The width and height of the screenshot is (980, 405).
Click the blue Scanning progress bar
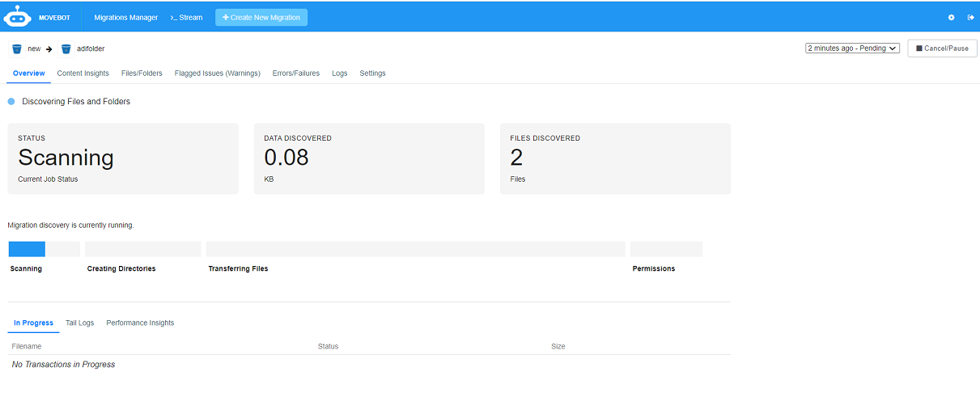point(28,249)
